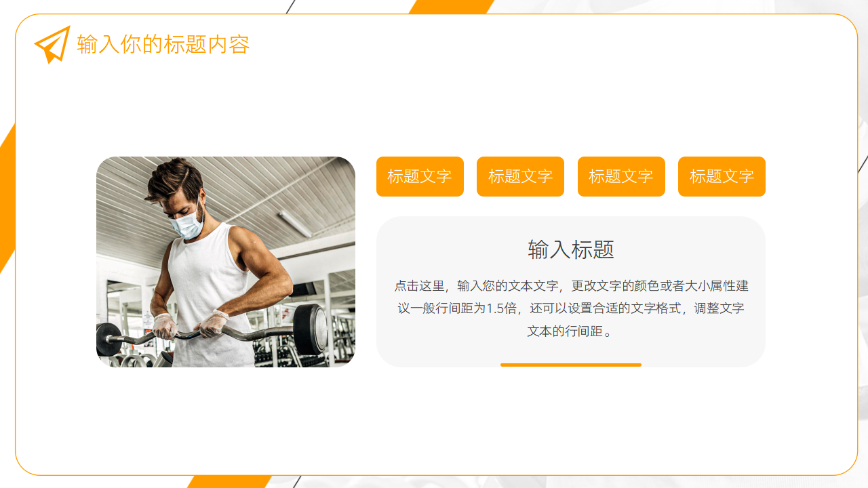
Task: Select the orange underline bar below the text box
Action: (571, 365)
